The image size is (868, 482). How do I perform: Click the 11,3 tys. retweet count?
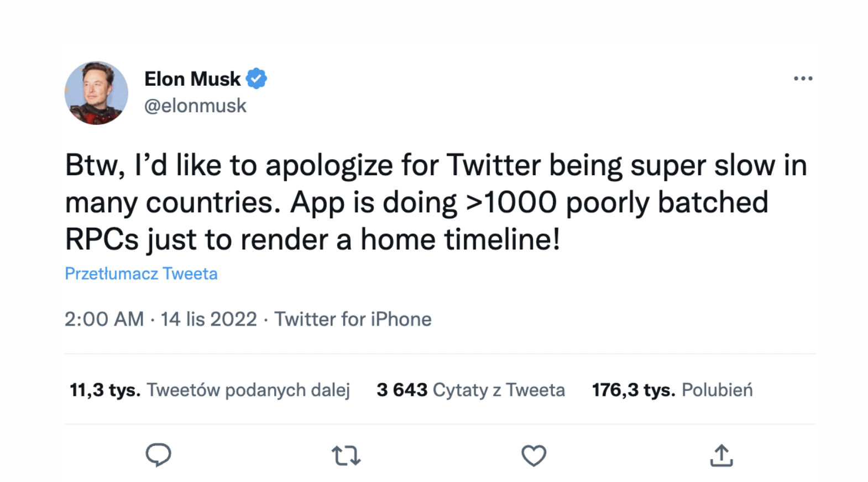click(x=105, y=390)
